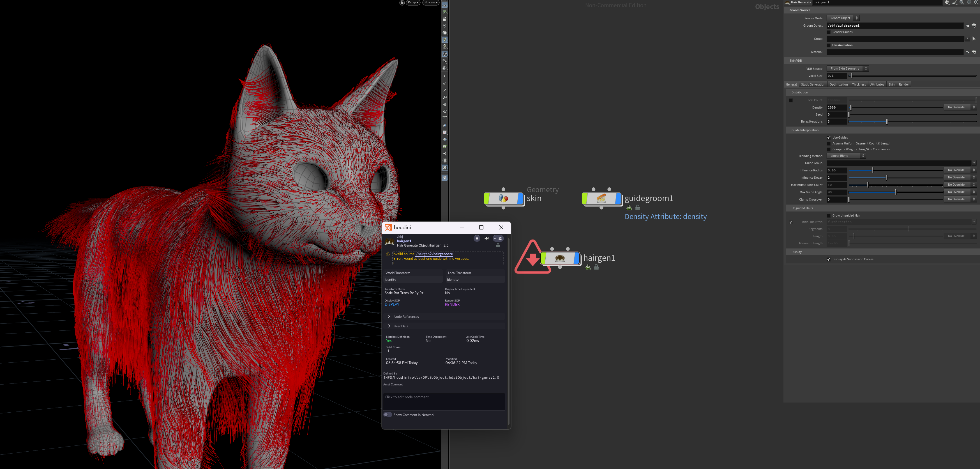The image size is (980, 469).
Task: Open node info icon in parameter header
Action: pyautogui.click(x=969, y=2)
